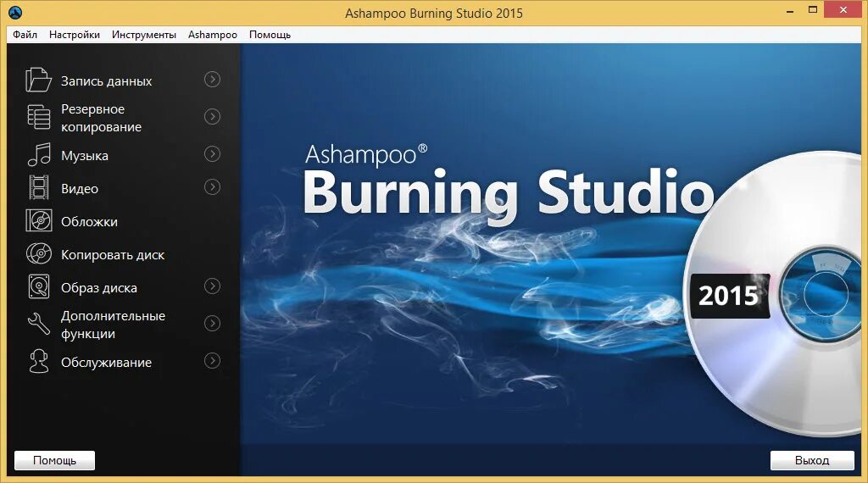Expand the Образ диска submenu arrow
Image resolution: width=868 pixels, height=483 pixels.
click(212, 286)
